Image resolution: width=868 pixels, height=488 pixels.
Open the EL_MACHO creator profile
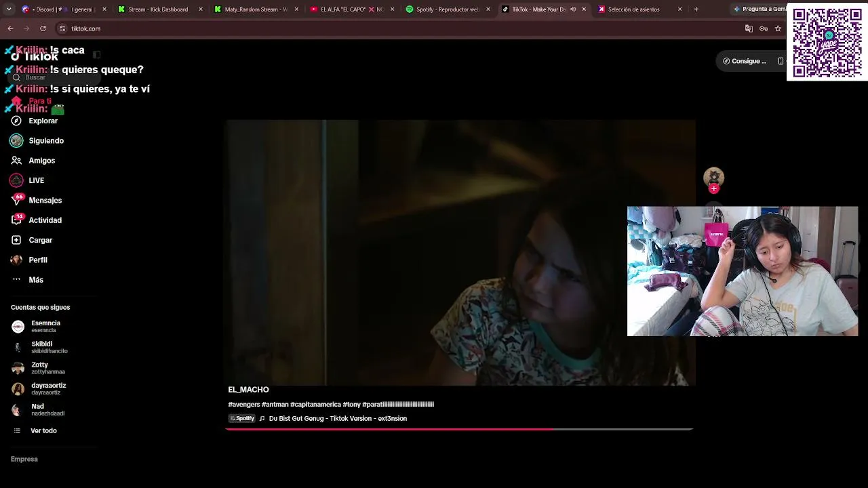click(x=248, y=390)
